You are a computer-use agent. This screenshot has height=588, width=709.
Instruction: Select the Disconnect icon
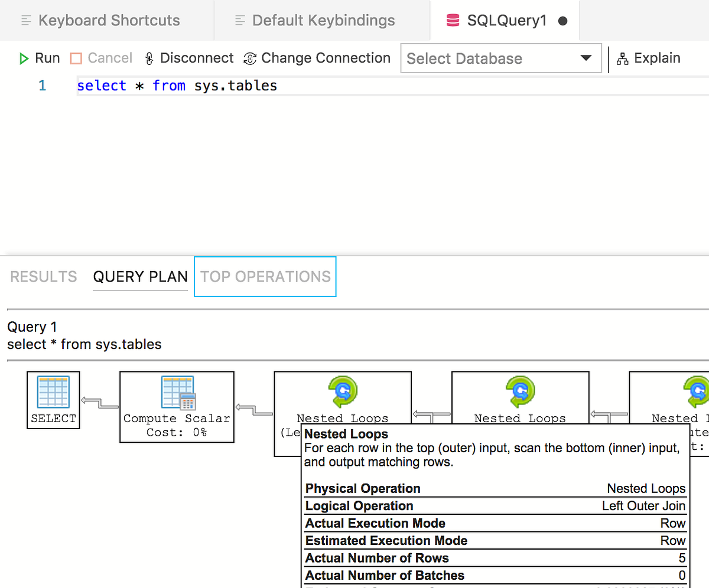[x=149, y=58]
